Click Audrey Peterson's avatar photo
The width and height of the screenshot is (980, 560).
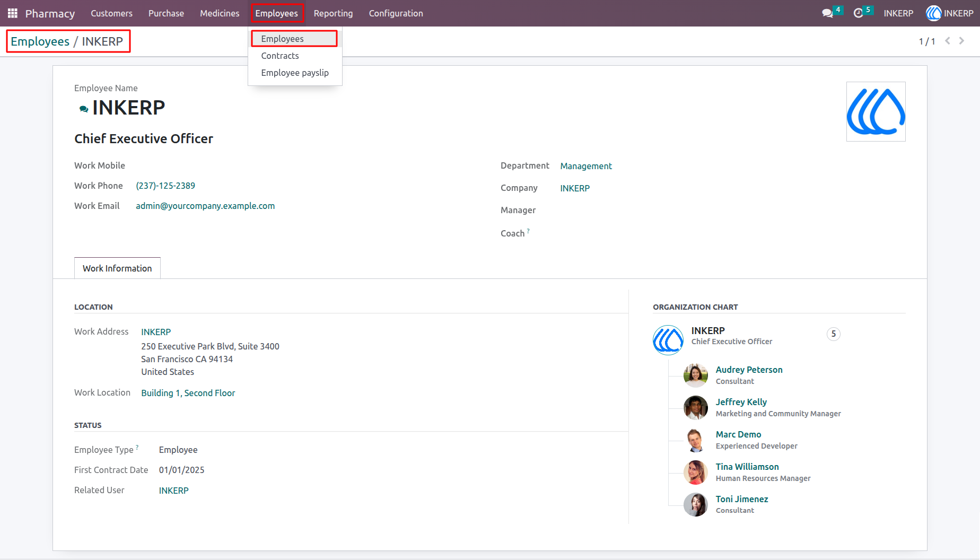pos(696,375)
